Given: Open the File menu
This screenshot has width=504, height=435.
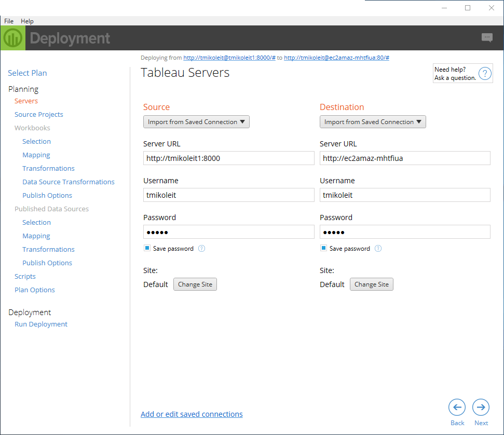Looking at the screenshot, I should click(x=9, y=21).
